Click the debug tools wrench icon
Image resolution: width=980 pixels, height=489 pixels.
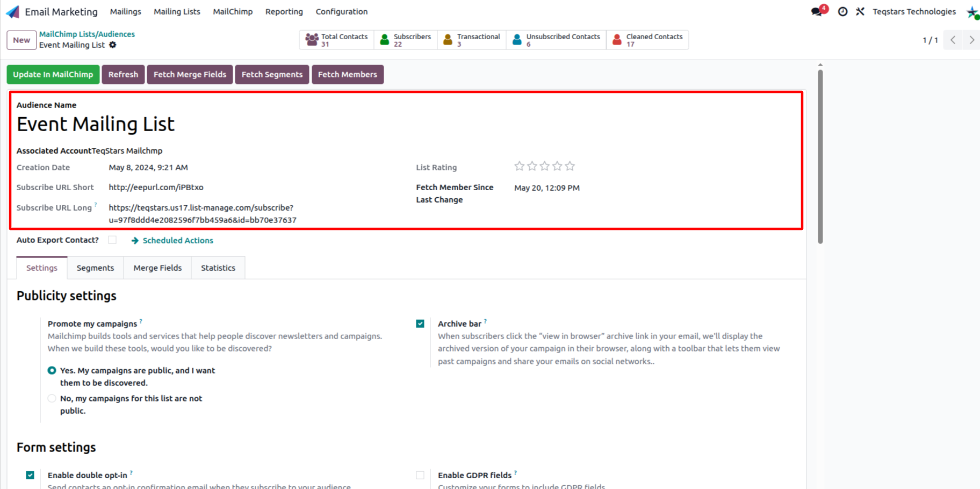(x=860, y=11)
